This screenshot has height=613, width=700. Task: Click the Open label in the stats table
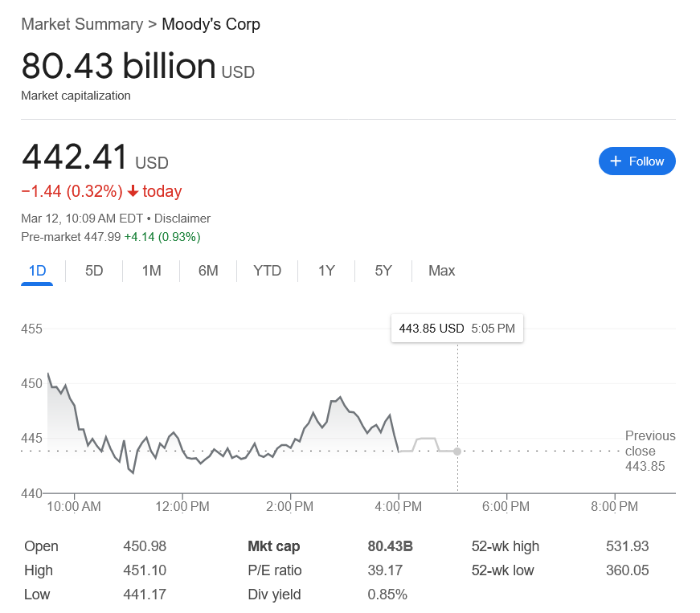pyautogui.click(x=41, y=546)
